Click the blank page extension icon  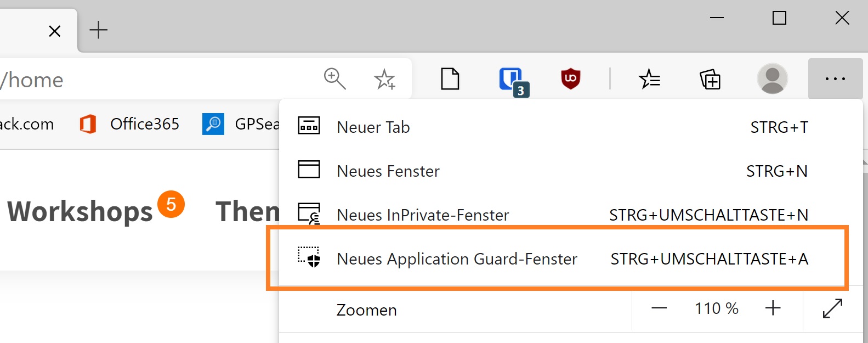point(450,79)
